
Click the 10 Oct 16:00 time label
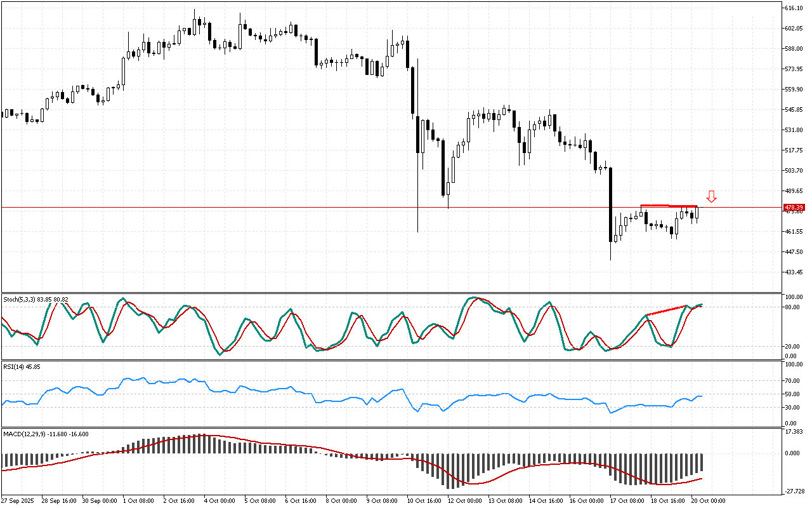tap(423, 500)
